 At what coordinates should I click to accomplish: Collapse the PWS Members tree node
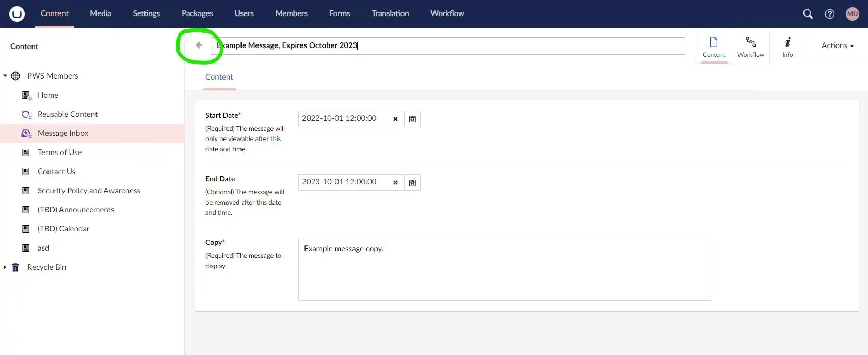click(5, 76)
